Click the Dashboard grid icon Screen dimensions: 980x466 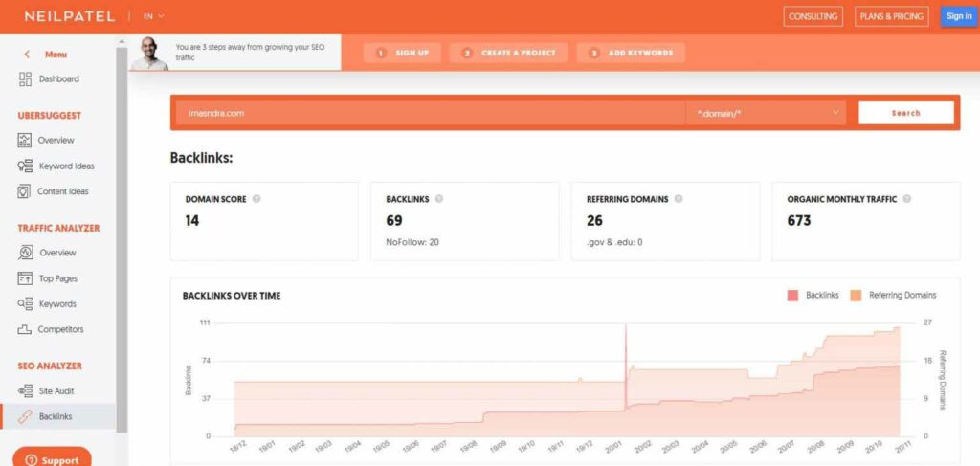click(25, 78)
